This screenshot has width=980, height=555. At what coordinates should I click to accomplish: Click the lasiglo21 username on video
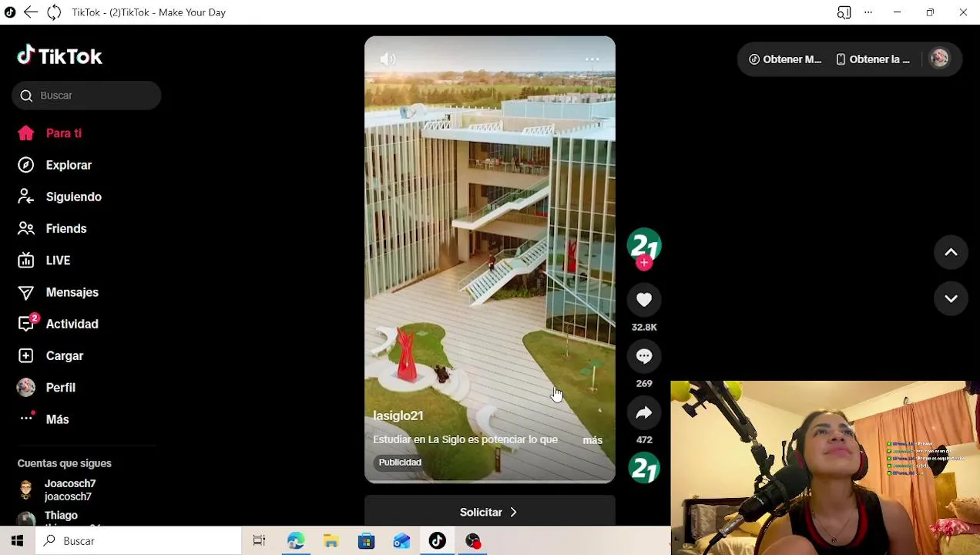[x=398, y=415]
